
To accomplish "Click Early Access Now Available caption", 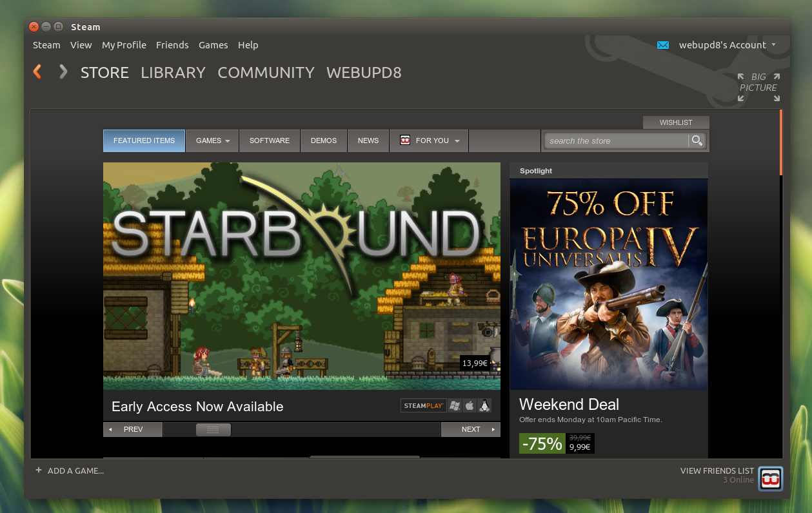I will (x=197, y=407).
